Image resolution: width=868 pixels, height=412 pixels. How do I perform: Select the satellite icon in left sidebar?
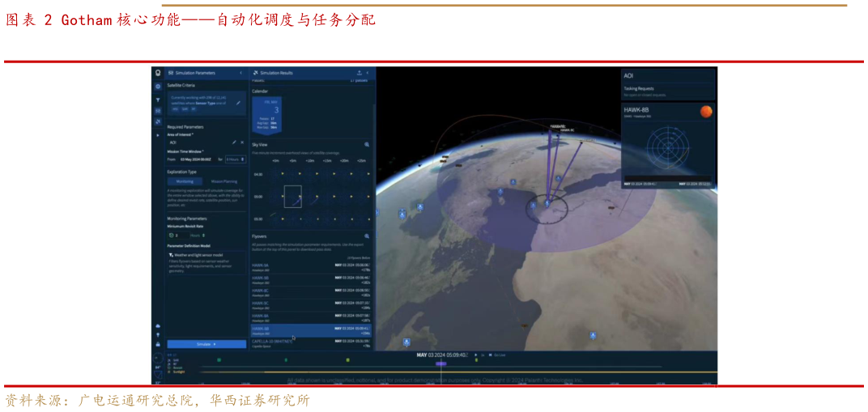tap(158, 121)
